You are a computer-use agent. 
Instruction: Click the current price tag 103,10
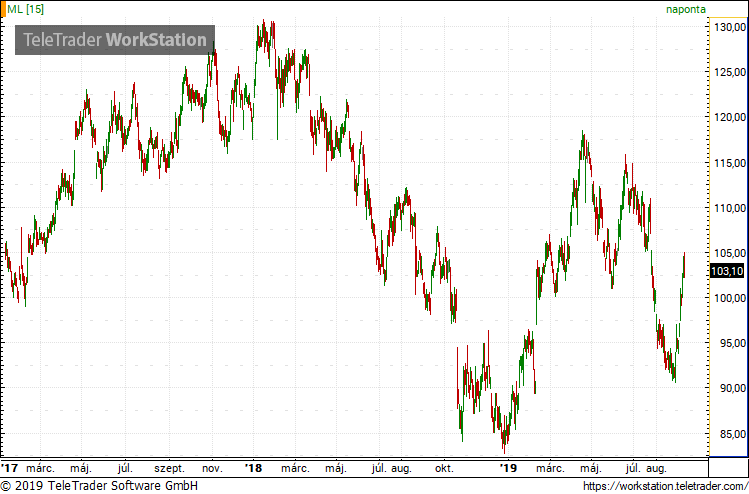[x=727, y=271]
